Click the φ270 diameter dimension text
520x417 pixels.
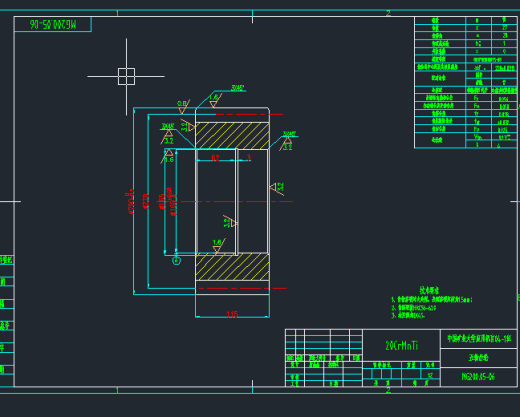[146, 201]
